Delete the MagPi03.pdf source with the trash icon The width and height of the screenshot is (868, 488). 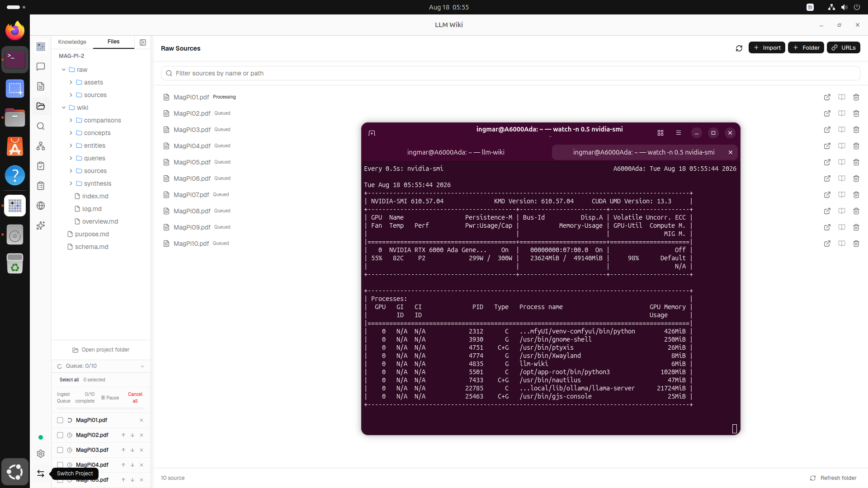point(856,130)
